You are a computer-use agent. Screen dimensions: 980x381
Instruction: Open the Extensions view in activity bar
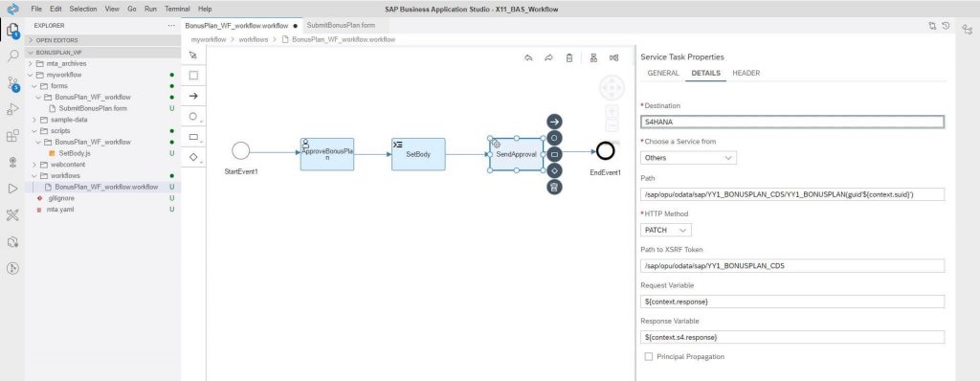click(12, 136)
